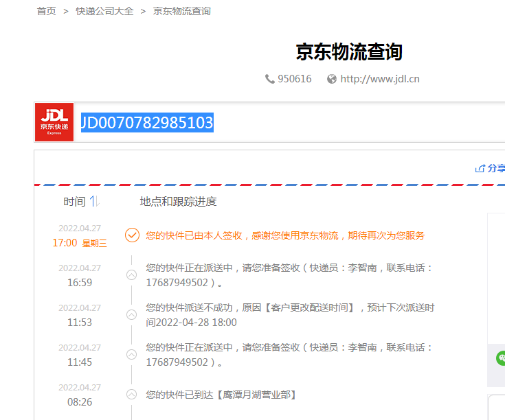Open the 首页 breadcrumb link
Image resolution: width=505 pixels, height=420 pixels.
tap(47, 11)
